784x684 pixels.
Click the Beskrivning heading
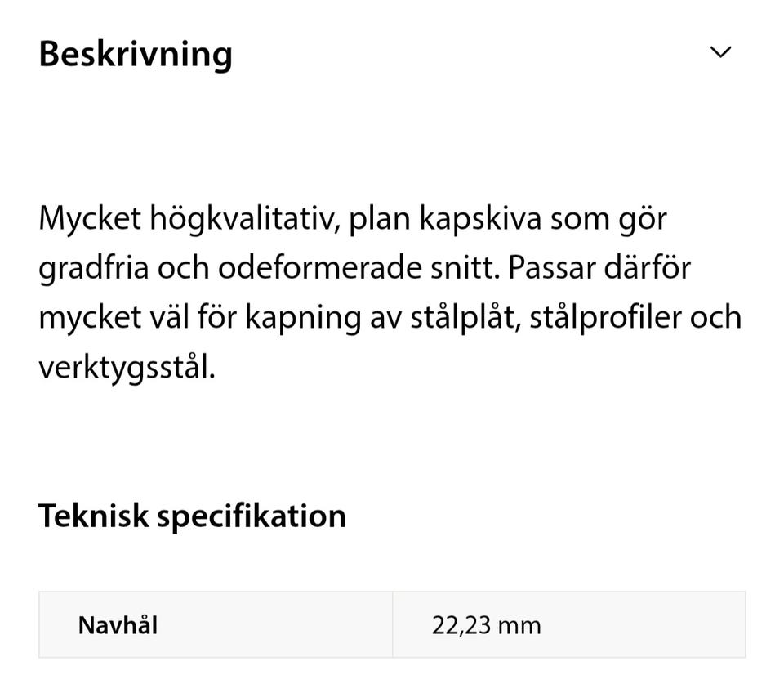pyautogui.click(x=136, y=54)
